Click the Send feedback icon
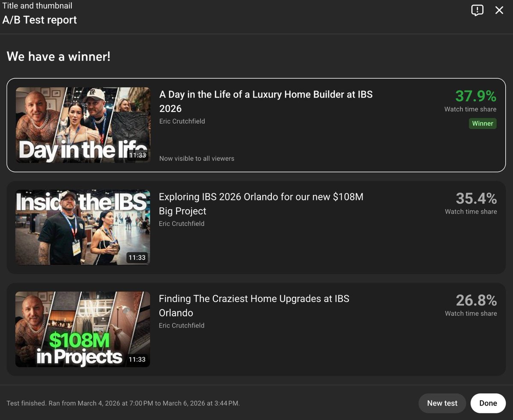513x420 pixels. tap(477, 10)
